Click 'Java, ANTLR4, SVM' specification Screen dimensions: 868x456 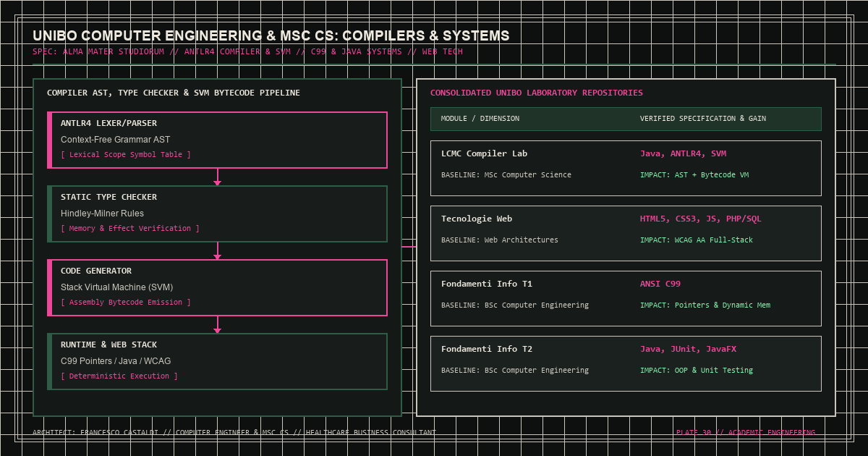[x=684, y=153]
